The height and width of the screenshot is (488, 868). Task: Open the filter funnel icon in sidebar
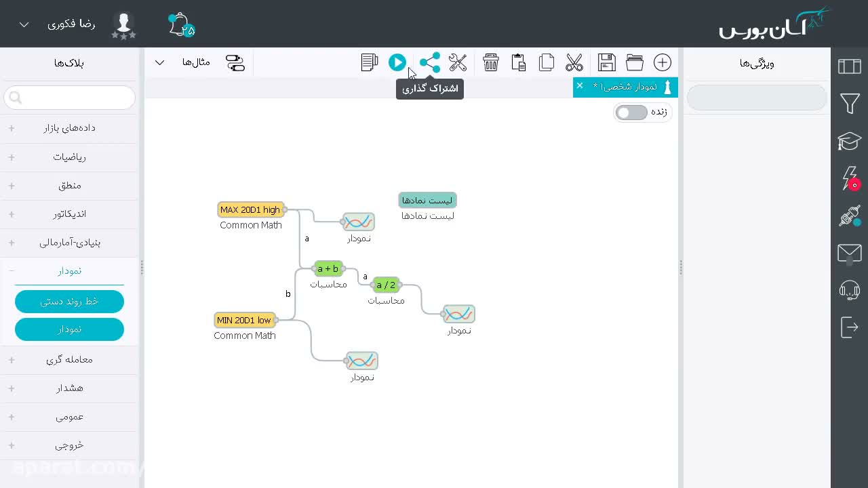click(850, 104)
